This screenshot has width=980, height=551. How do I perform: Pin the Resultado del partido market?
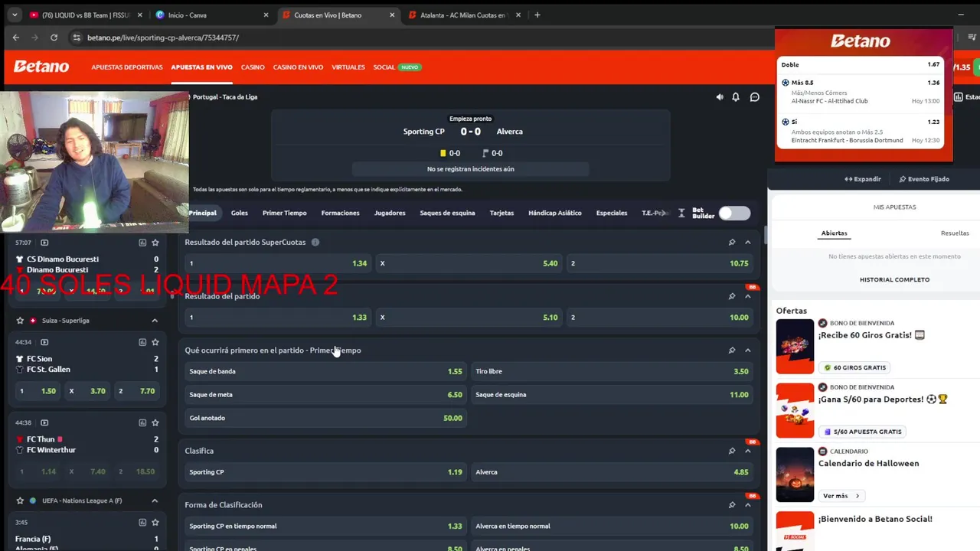732,296
